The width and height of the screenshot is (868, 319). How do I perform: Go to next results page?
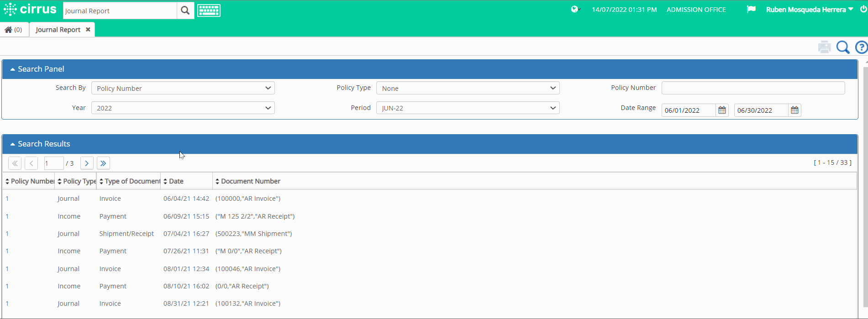(87, 163)
